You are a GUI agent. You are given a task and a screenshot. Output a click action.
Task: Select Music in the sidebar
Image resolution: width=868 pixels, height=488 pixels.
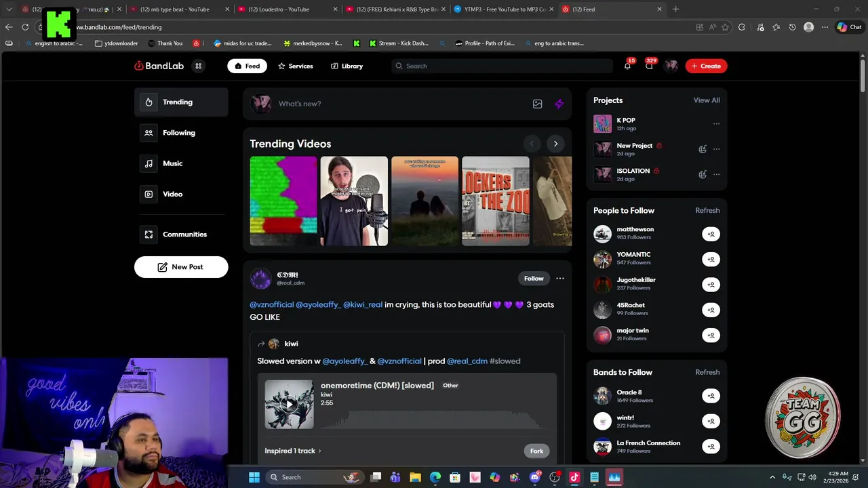[x=181, y=163]
